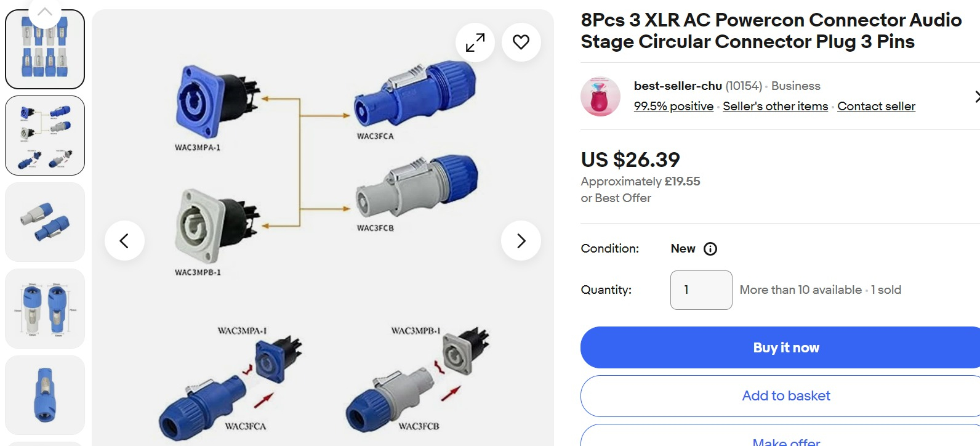Image resolution: width=980 pixels, height=446 pixels.
Task: Select thumbnail of single blue connector
Action: (x=45, y=395)
